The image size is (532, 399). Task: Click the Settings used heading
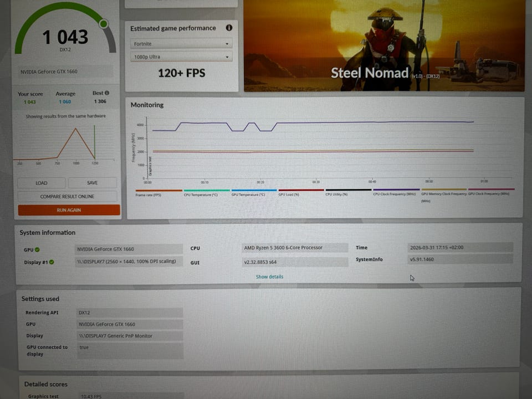40,299
